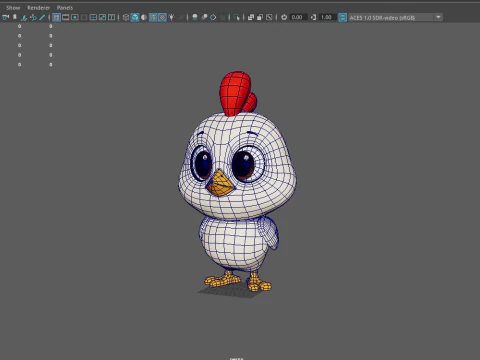Click the view transform dropdown arrow
Image resolution: width=480 pixels, height=360 pixels.
pyautogui.click(x=438, y=17)
